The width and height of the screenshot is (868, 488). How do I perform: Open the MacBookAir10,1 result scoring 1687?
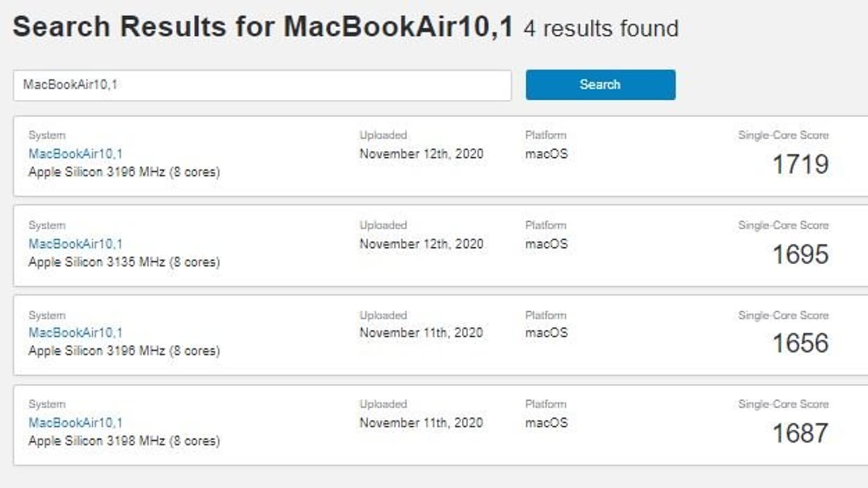[75, 423]
